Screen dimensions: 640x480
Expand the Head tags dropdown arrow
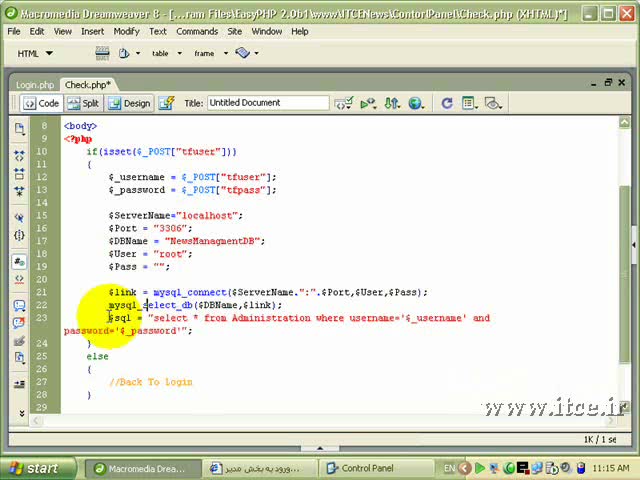(x=138, y=53)
